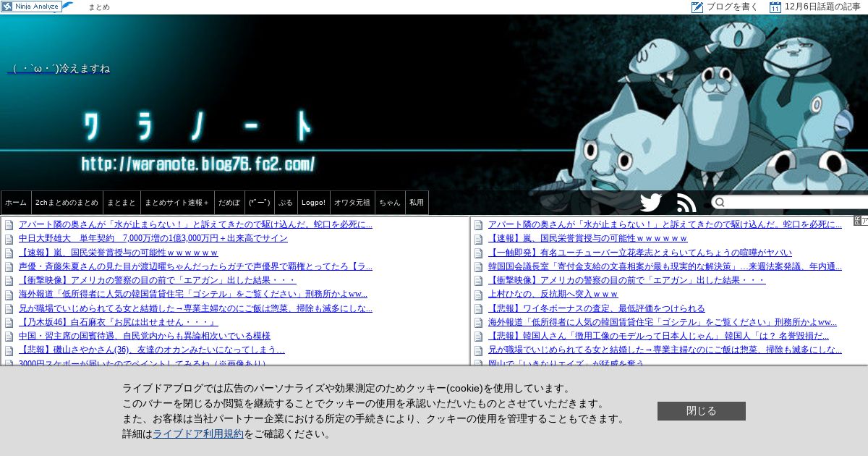Open the ホーム menu item
868x456 pixels.
point(16,203)
